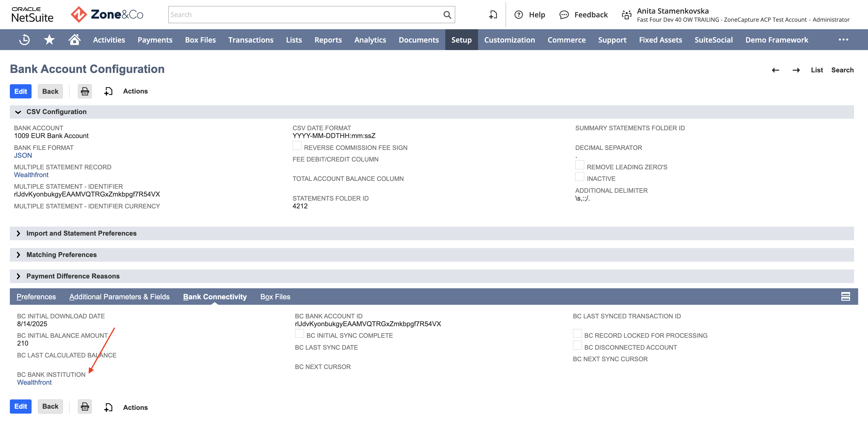This screenshot has width=868, height=422.
Task: Open the Reports menu
Action: (x=328, y=40)
